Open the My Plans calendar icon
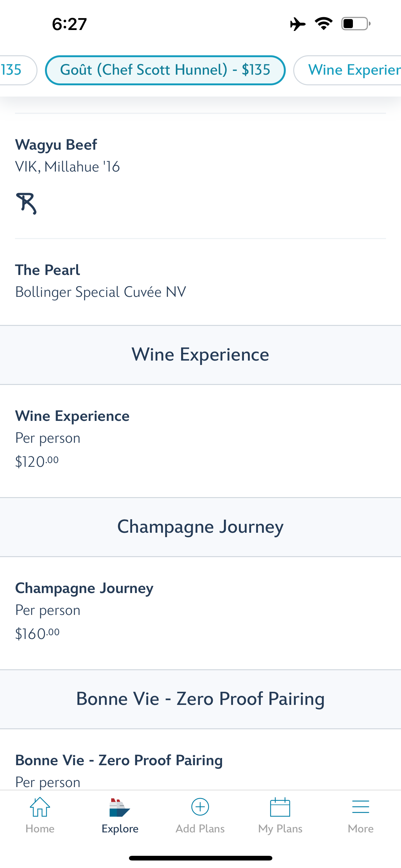 (x=280, y=807)
